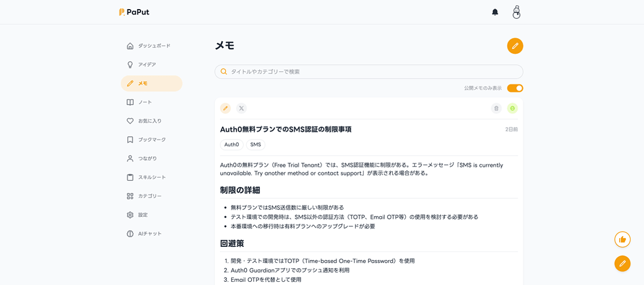Click the orange new memo pencil button
This screenshot has height=285, width=644.
515,46
